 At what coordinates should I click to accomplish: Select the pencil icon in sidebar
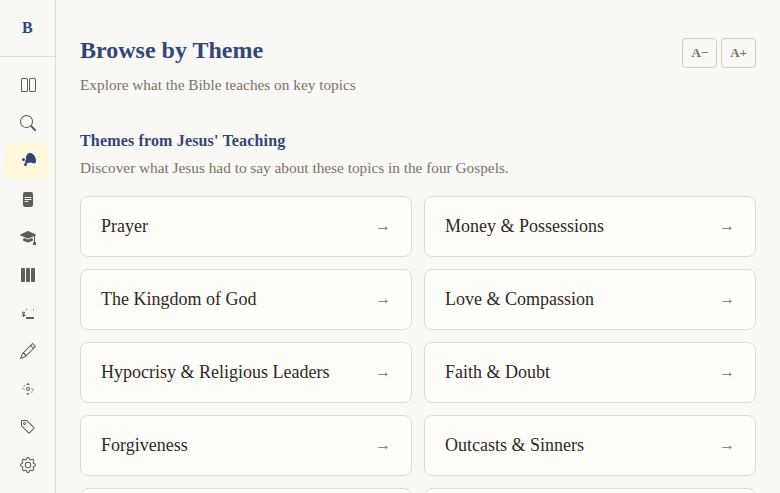point(28,351)
